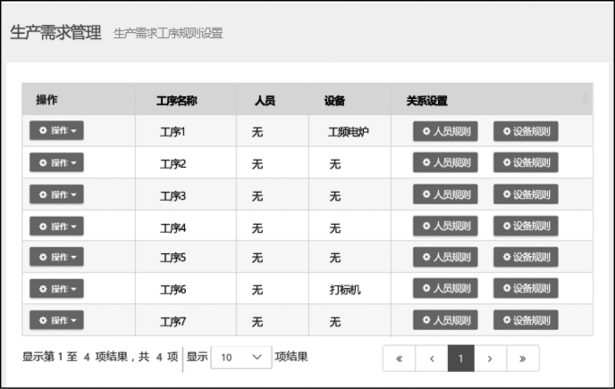
Task: Jump to last page with » button
Action: click(522, 358)
